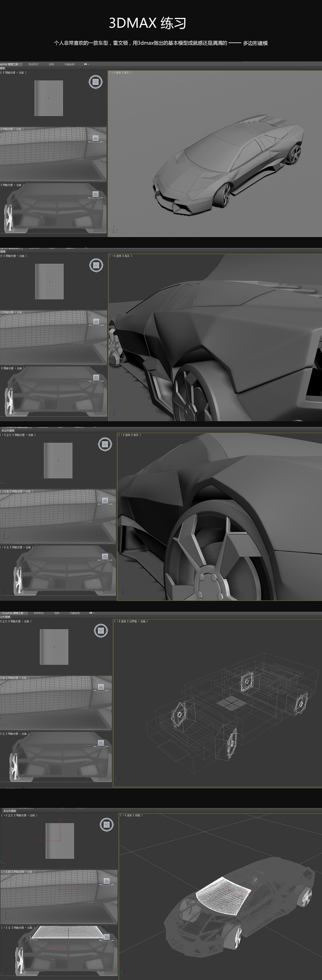The width and height of the screenshot is (322, 980).
Task: Open 透视 view menu beside the 边界框 label
Action: tap(124, 621)
